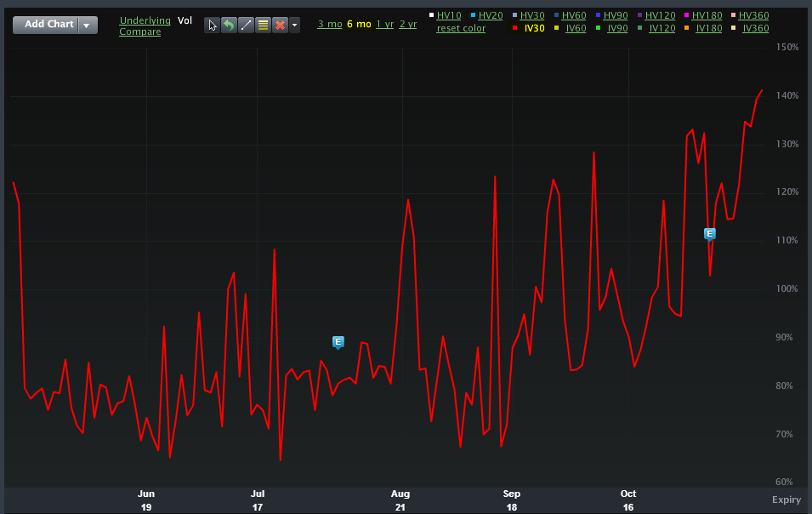Click the green undo arrow icon
This screenshot has width=812, height=514.
[229, 25]
